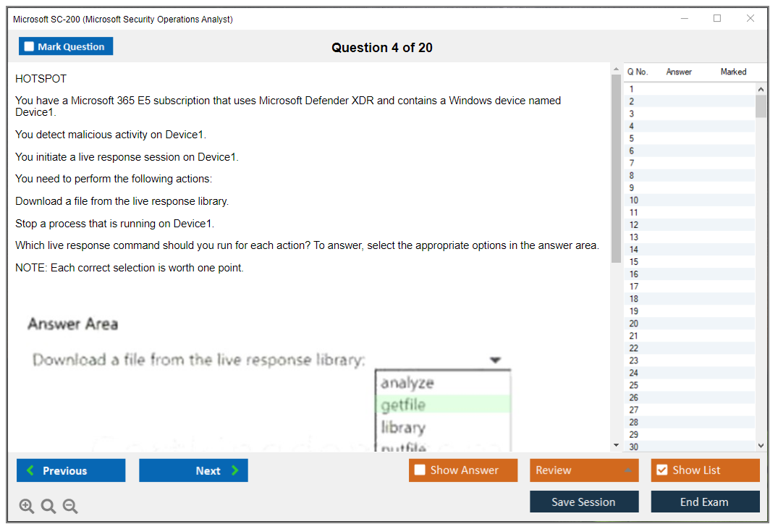778x532 pixels.
Task: Choose the analyze option in the list
Action: (407, 383)
